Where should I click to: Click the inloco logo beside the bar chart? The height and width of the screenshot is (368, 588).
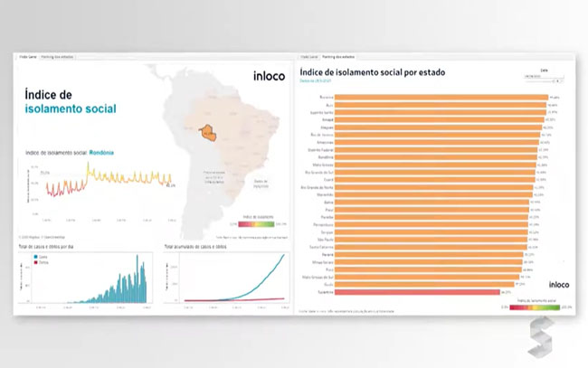(559, 285)
